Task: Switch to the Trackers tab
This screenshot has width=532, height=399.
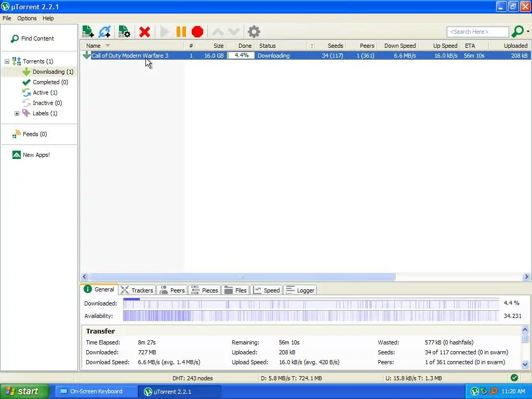Action: [137, 290]
